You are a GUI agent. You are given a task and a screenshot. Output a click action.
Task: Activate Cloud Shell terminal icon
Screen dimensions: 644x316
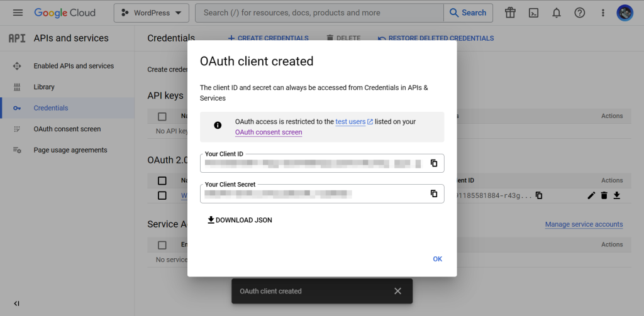pyautogui.click(x=533, y=13)
